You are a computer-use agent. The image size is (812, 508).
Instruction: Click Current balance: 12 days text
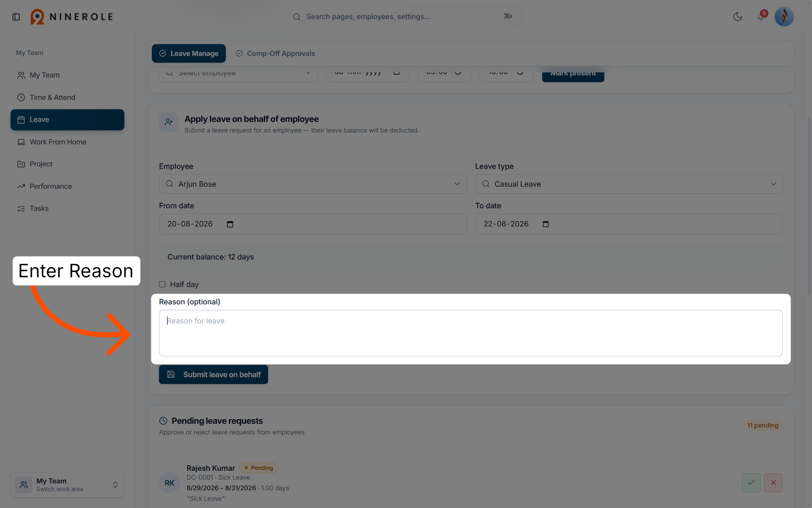211,257
